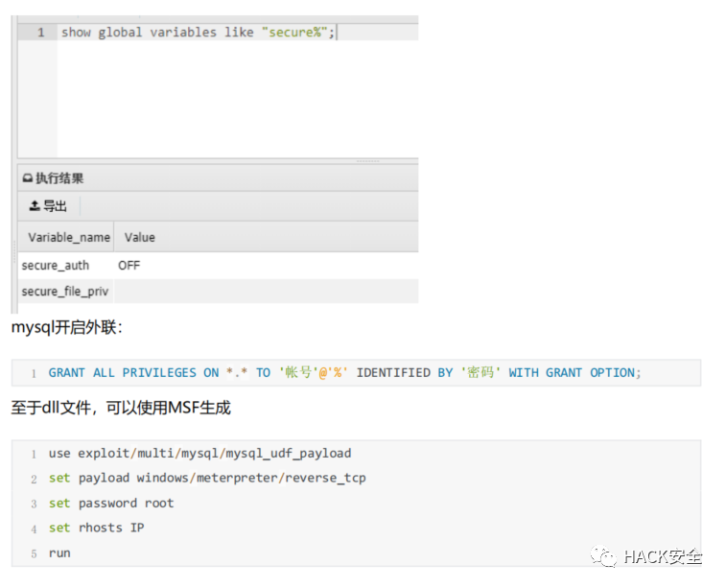Select the 执行结果 results panel title

coord(59,178)
